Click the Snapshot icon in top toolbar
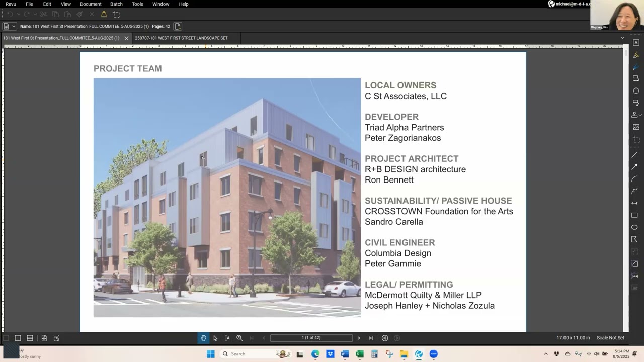This screenshot has width=644, height=362. [116, 14]
